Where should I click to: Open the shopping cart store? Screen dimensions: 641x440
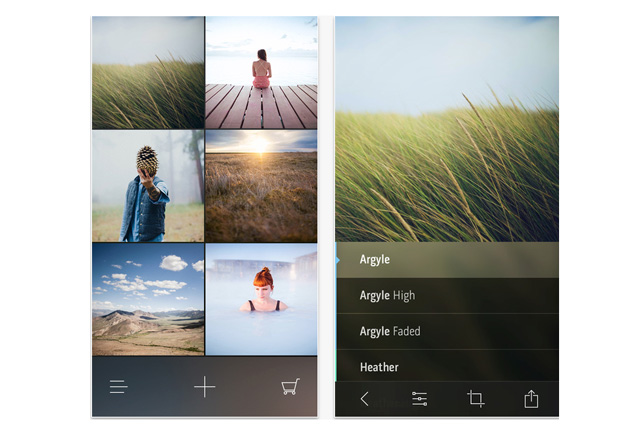[x=291, y=387]
